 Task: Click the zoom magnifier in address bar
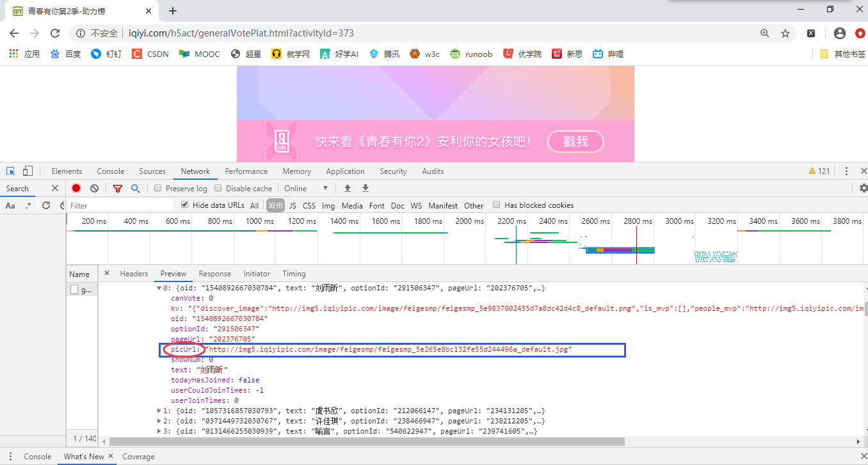[765, 33]
